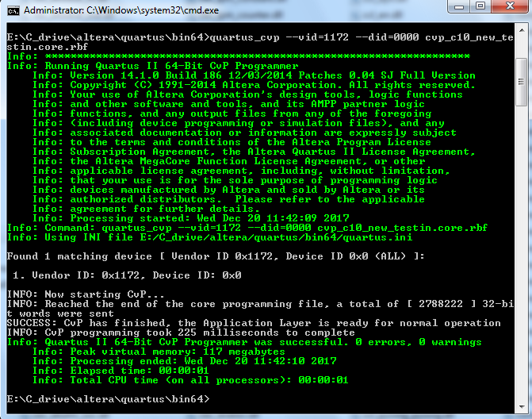Click the vertical scrollbar thumb
Screen dimensions: 532x419
coord(521,82)
